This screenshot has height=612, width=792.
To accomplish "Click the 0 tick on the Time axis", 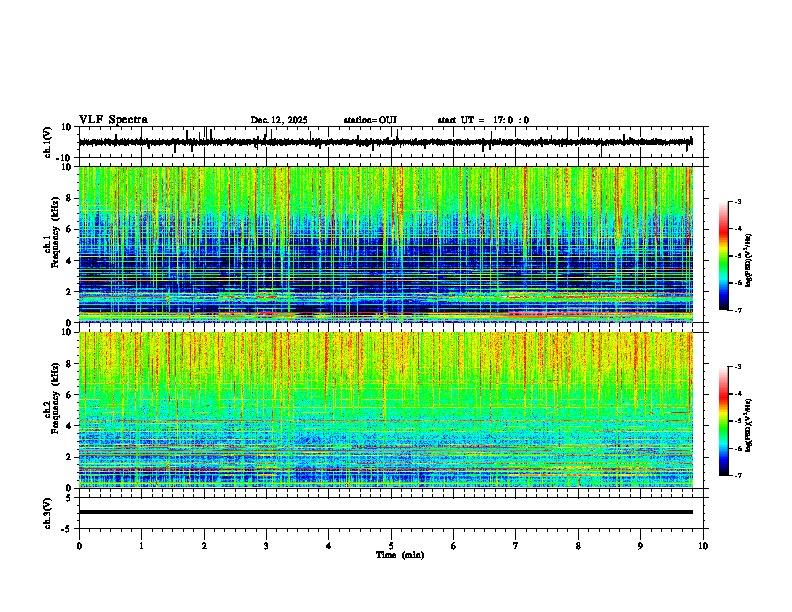I will click(79, 546).
